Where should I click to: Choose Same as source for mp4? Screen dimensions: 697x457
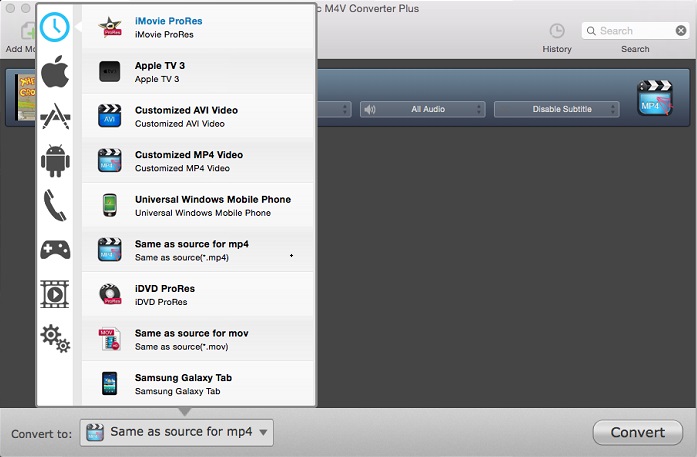[x=198, y=249]
